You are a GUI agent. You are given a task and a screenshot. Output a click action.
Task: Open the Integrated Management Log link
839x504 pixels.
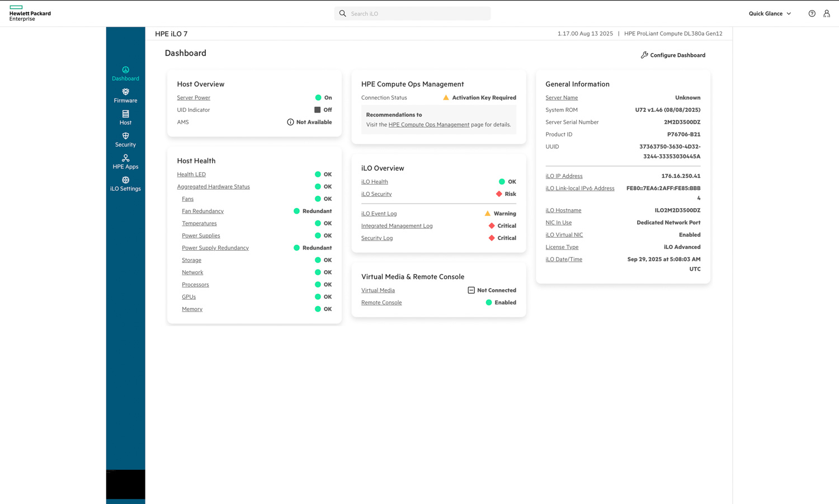tap(397, 226)
